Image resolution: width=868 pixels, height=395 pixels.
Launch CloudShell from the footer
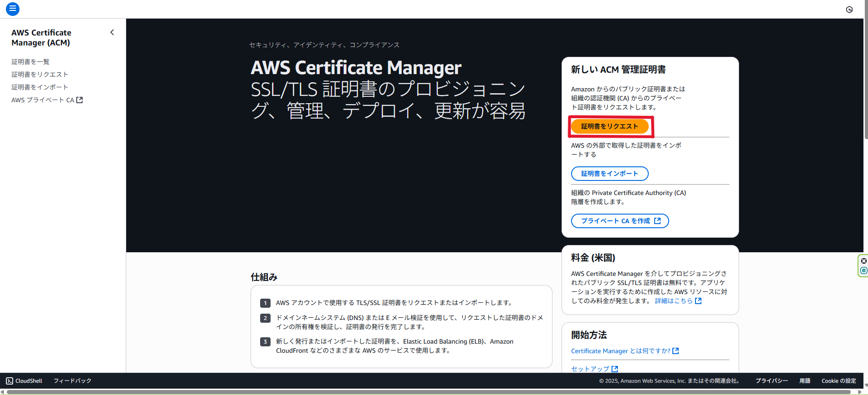click(24, 381)
